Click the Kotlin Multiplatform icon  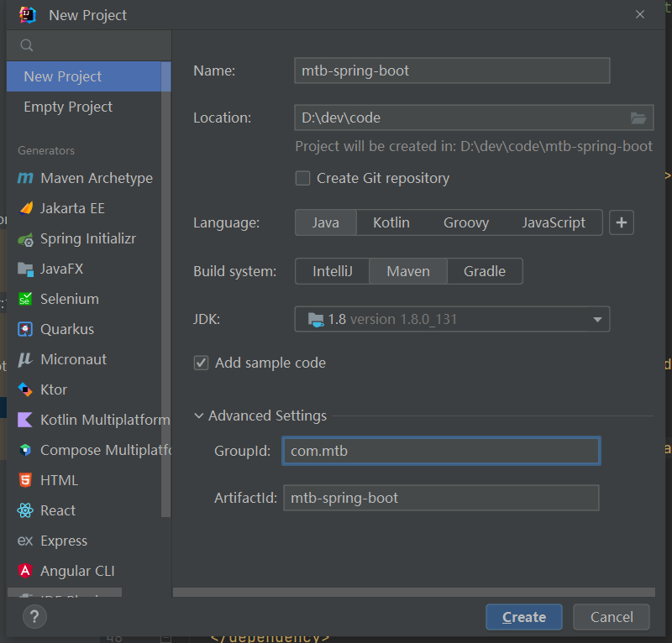click(25, 420)
